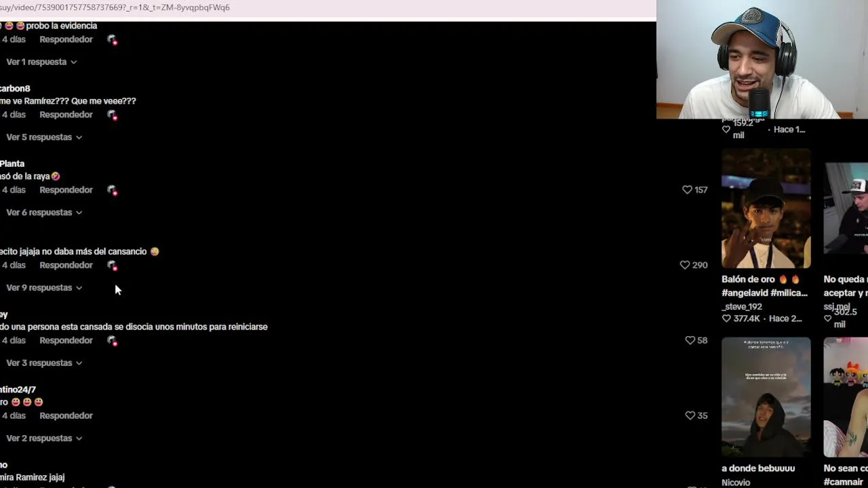
Task: Reply to 'probo la evidencia' comment via Respondedor
Action: (66, 39)
